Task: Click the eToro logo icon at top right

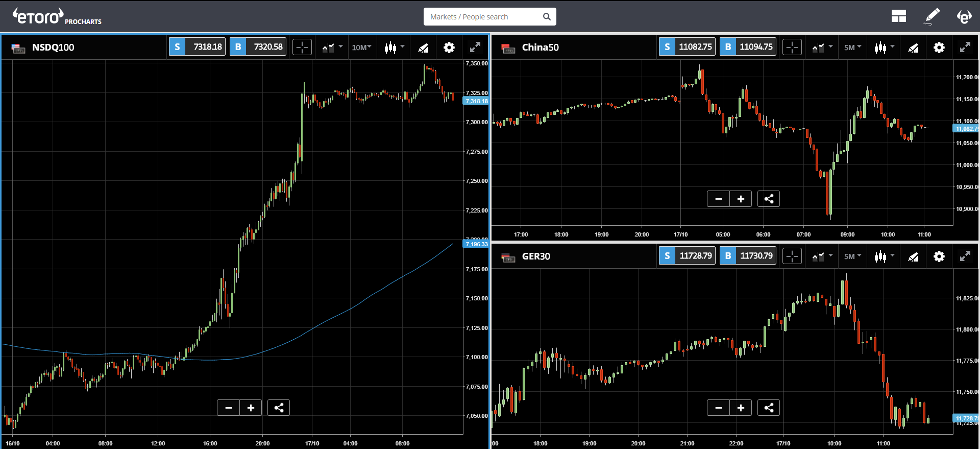Action: click(964, 17)
